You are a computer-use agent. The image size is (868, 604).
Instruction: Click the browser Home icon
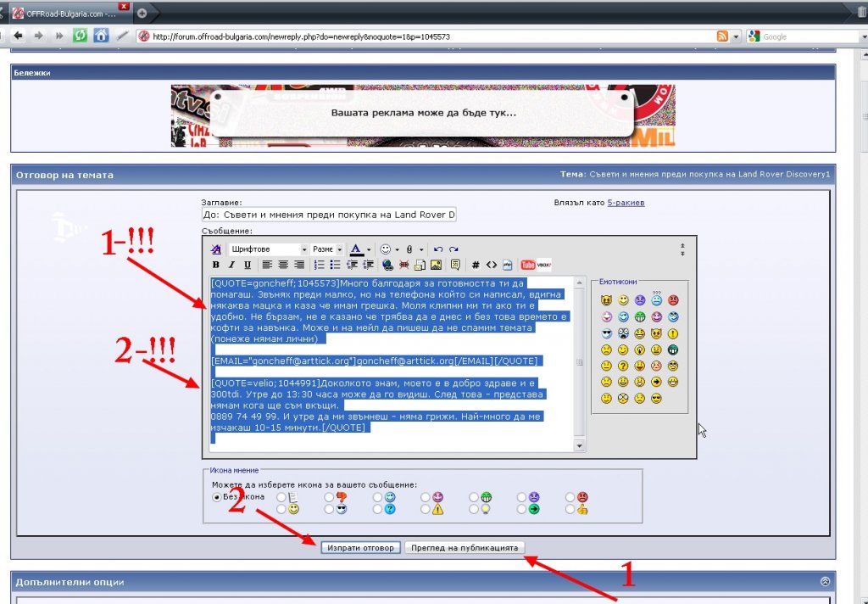(101, 36)
